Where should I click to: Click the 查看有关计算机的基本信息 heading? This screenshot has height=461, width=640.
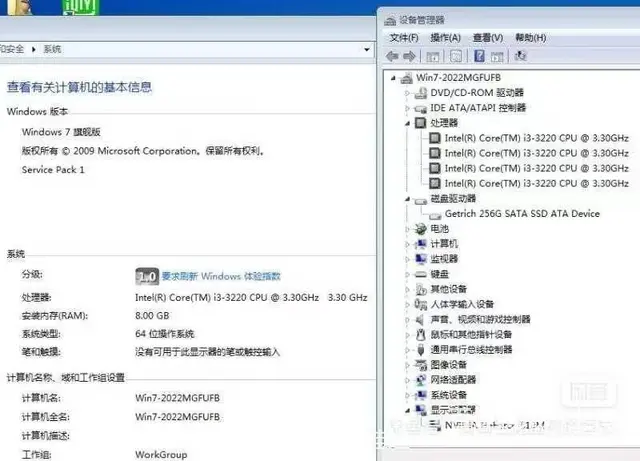point(79,87)
